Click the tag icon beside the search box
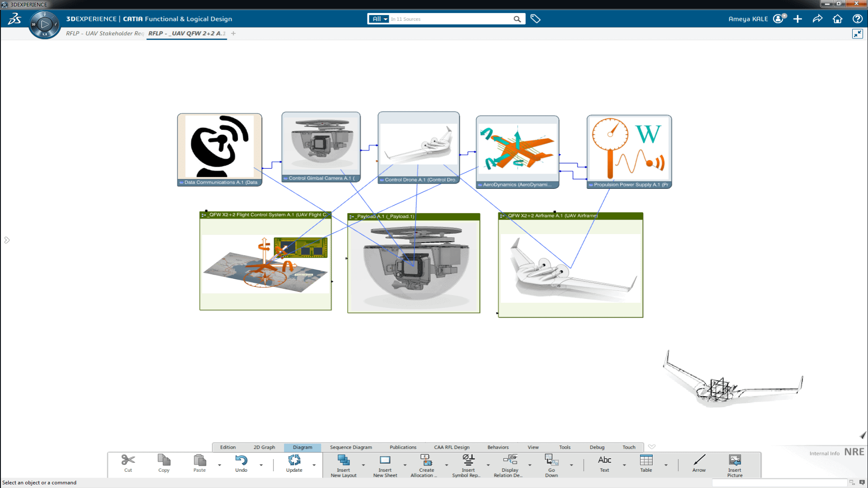 point(535,19)
